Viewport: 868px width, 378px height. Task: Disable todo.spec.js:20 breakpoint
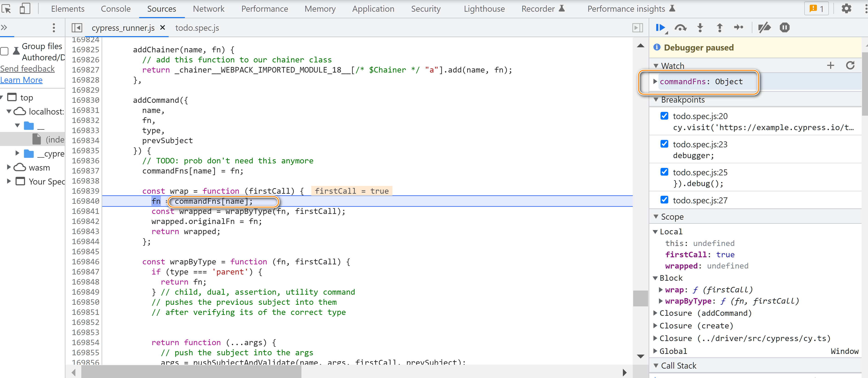664,116
